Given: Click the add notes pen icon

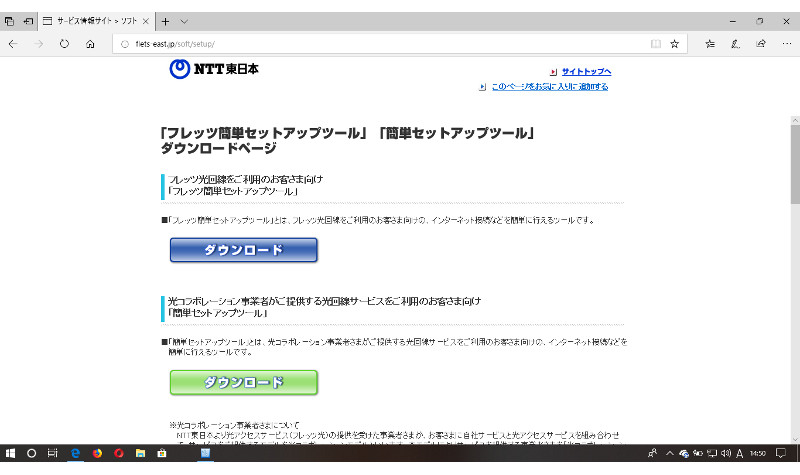Looking at the screenshot, I should [735, 44].
